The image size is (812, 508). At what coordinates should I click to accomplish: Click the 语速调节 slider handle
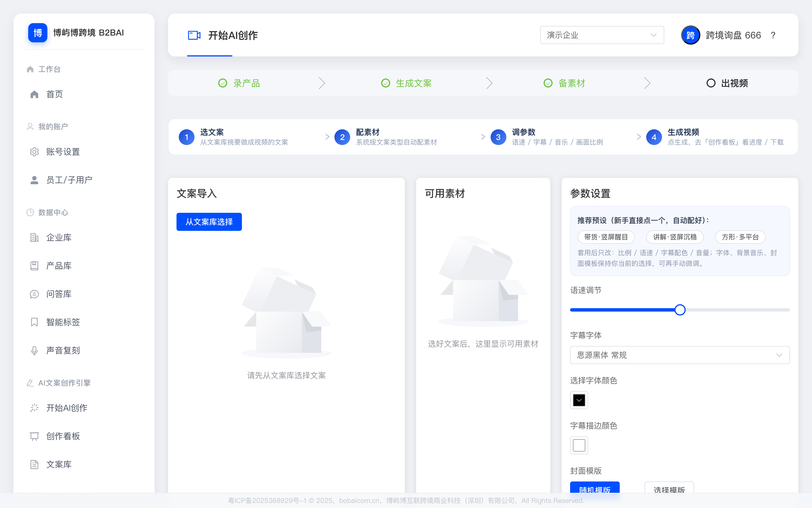680,310
